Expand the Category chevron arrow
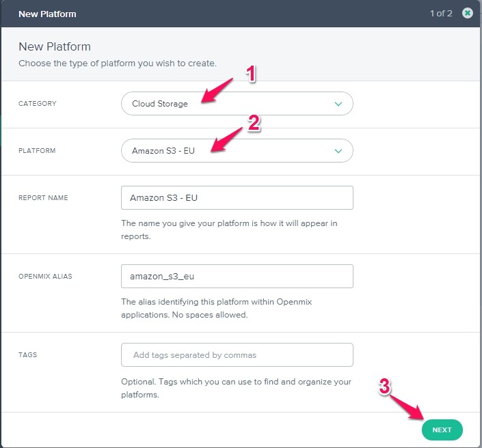The image size is (482, 448). tap(338, 104)
